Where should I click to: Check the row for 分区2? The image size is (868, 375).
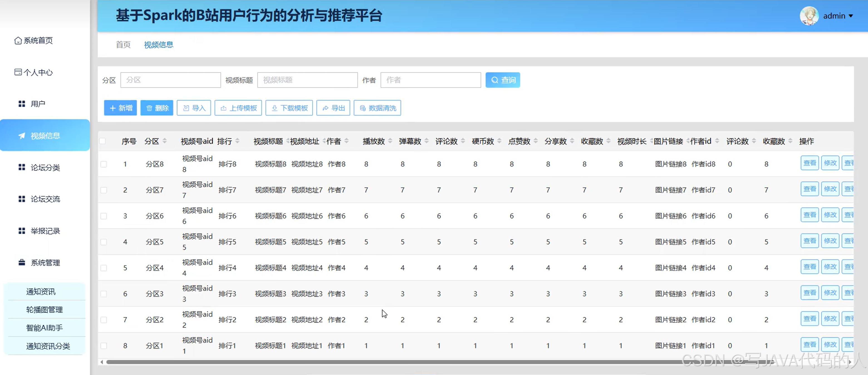click(x=104, y=320)
